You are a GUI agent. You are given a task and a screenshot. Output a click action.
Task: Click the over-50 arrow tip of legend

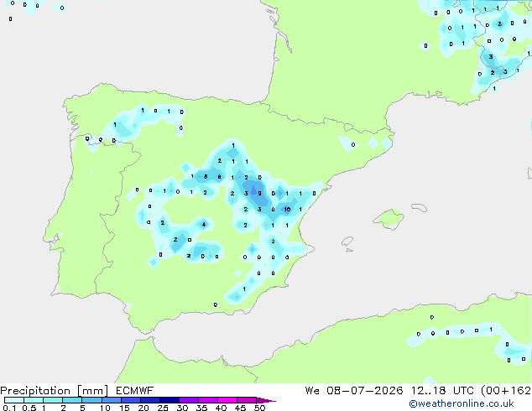pos(266,400)
